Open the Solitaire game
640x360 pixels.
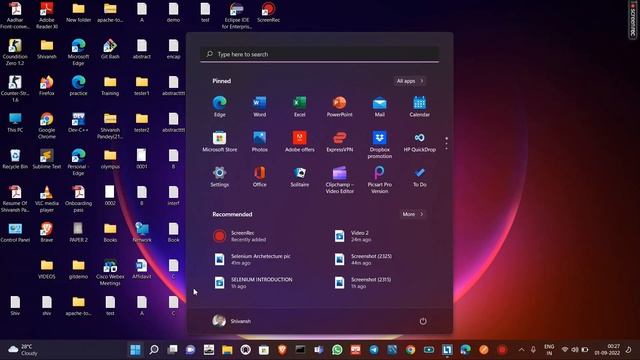pos(300,177)
